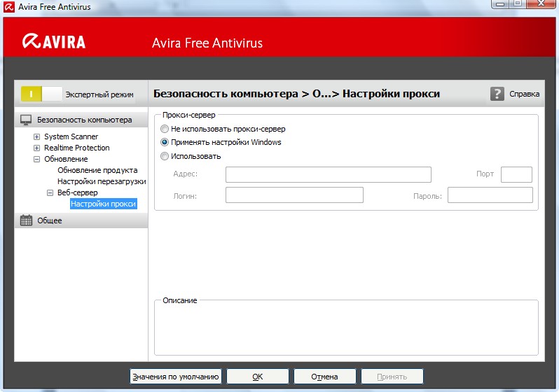This screenshot has height=392, width=559.
Task: Select Обновление in the tree
Action: pos(66,159)
